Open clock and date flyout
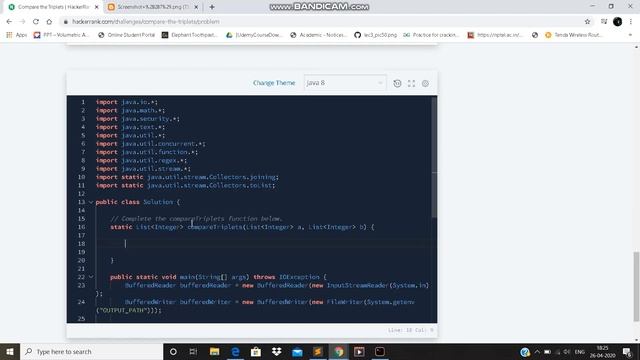Screen dimensions: 640x360 (x=602, y=351)
